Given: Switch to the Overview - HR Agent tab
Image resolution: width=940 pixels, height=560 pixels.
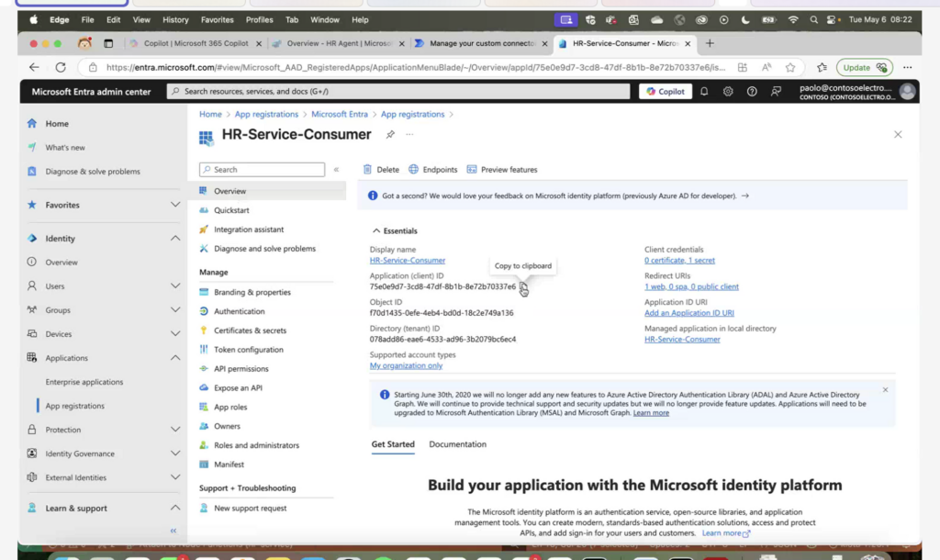Looking at the screenshot, I should [338, 43].
